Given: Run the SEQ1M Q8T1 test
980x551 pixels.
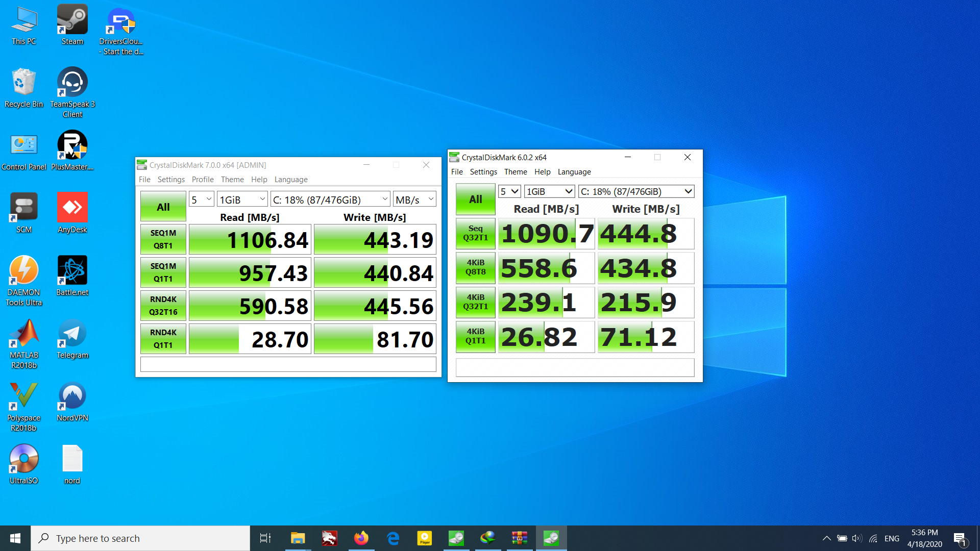Looking at the screenshot, I should [x=163, y=239].
